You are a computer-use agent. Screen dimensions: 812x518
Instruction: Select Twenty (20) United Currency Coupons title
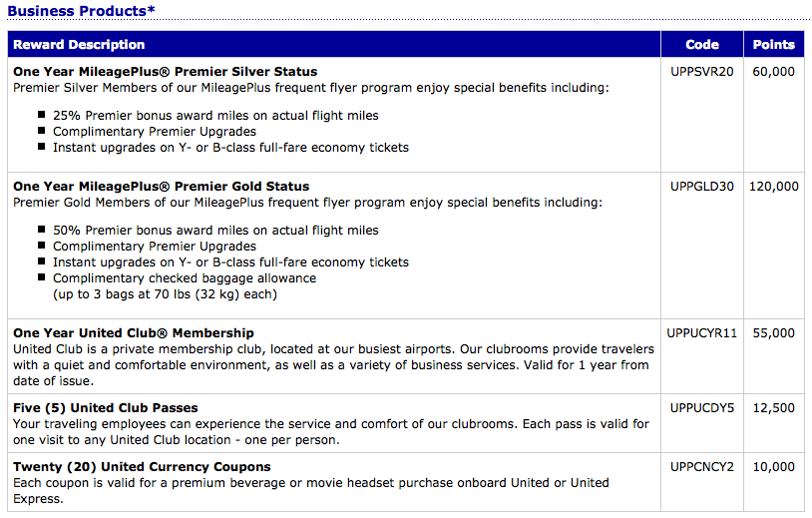click(142, 467)
